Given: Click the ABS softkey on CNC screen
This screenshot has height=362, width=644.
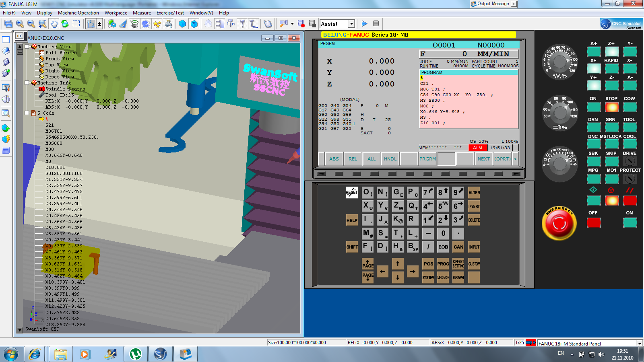Looking at the screenshot, I should [x=334, y=159].
